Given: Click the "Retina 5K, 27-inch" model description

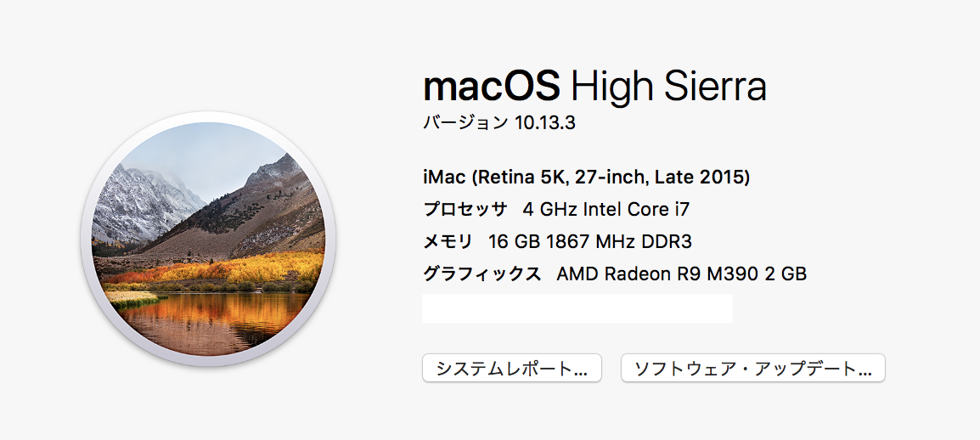Looking at the screenshot, I should 566,178.
